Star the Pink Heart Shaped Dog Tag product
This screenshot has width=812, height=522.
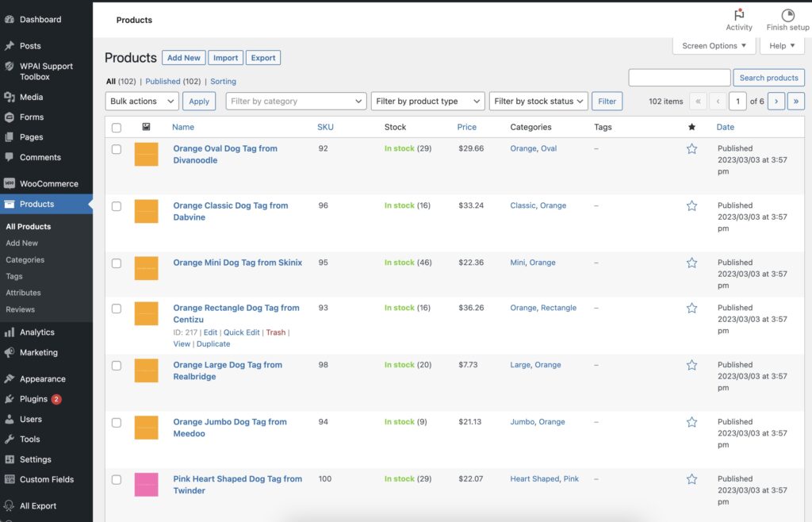(691, 479)
